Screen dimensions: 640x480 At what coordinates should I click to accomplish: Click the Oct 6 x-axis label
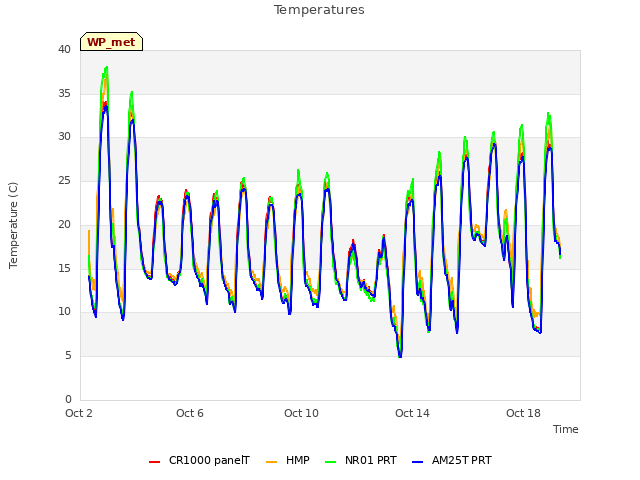click(190, 413)
